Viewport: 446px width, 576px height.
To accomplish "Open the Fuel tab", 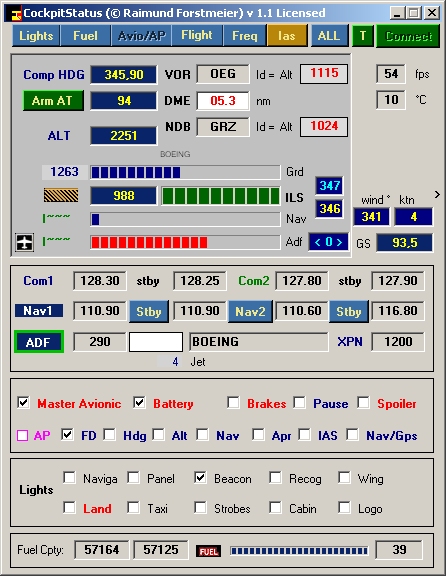I will tap(85, 36).
